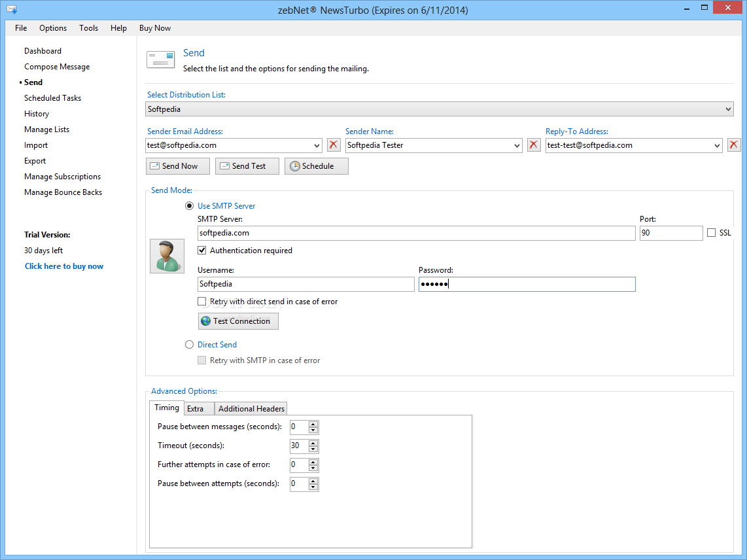Open Import in the sidebar
The width and height of the screenshot is (747, 560).
click(36, 145)
